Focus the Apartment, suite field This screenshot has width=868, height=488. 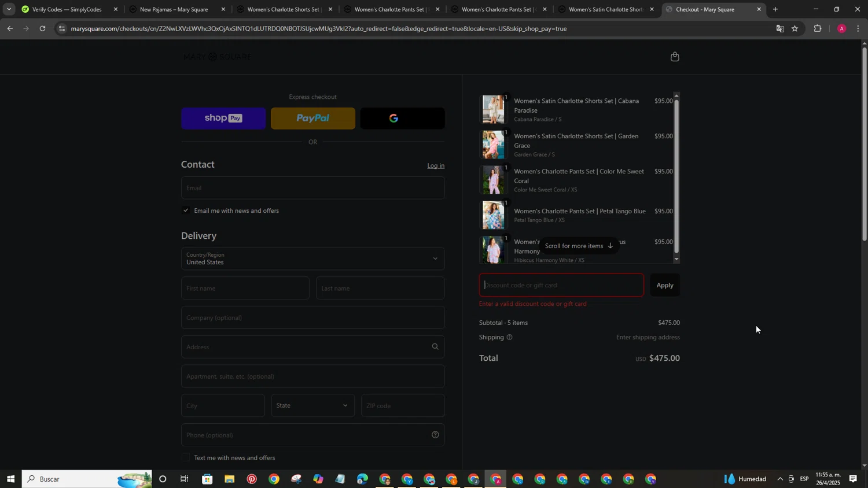(x=312, y=376)
